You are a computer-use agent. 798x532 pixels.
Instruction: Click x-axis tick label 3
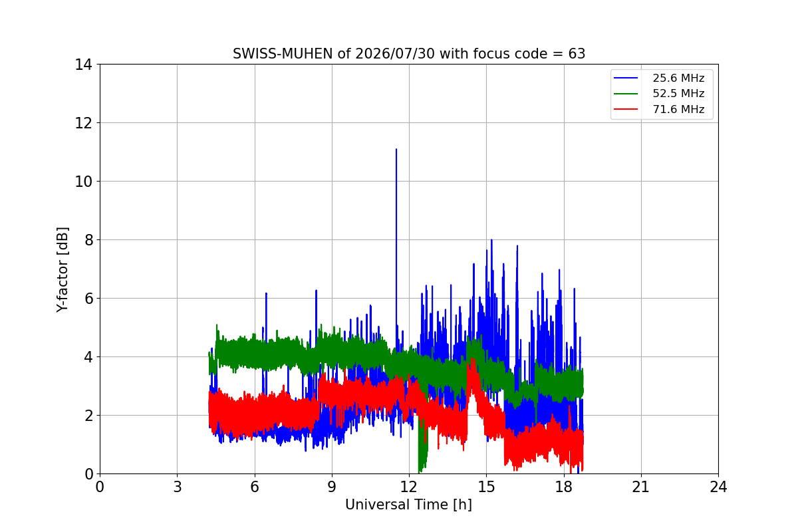(x=177, y=487)
